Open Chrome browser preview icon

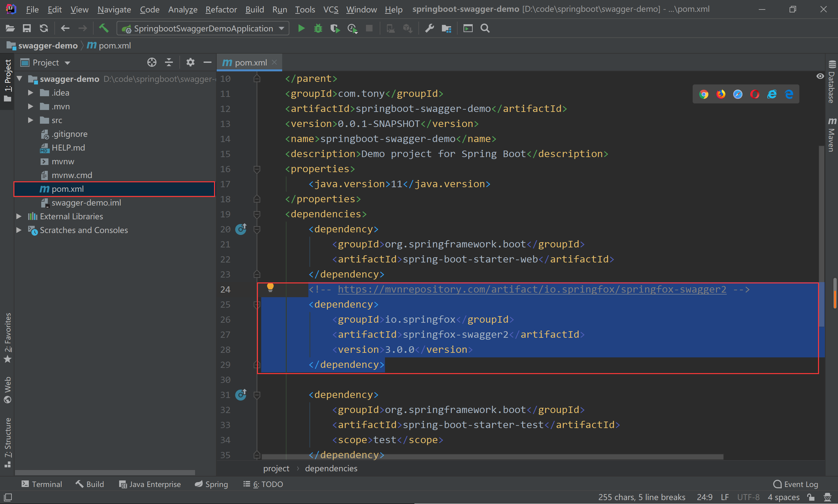703,94
